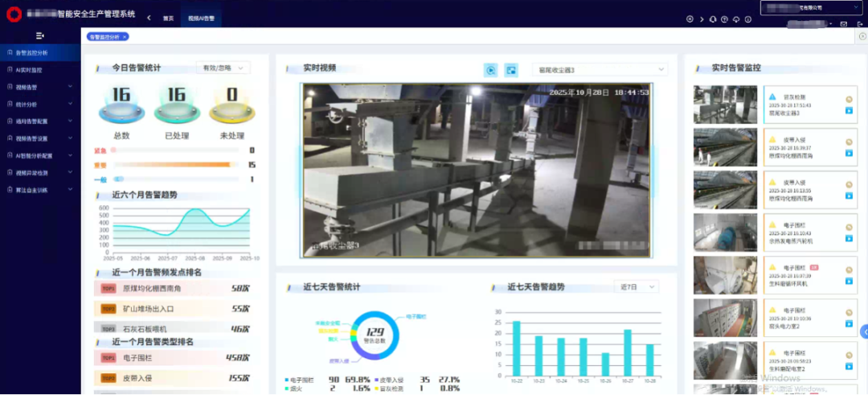Open the camera selector showing 窑尾收尘器3
Image resolution: width=868 pixels, height=395 pixels.
pos(600,70)
